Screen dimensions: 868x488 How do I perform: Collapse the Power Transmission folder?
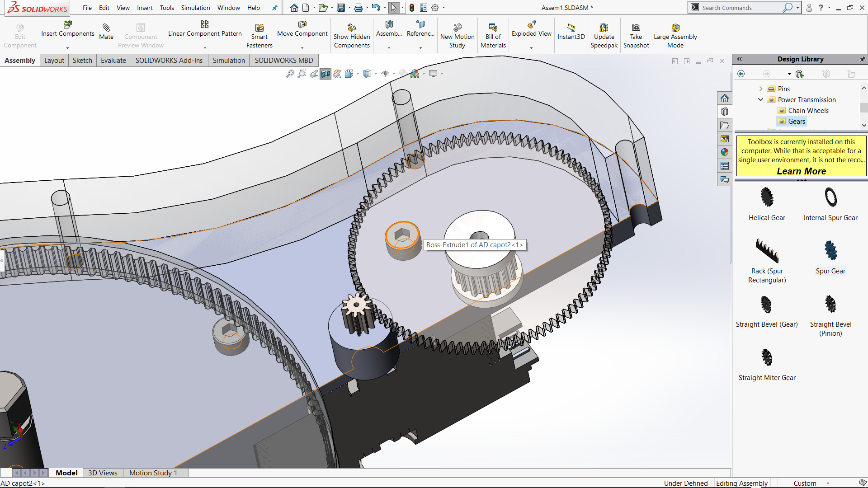click(x=761, y=100)
